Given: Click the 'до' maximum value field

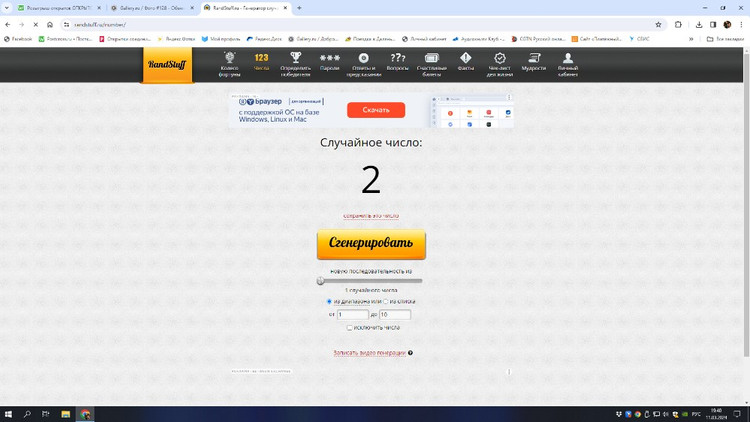Looking at the screenshot, I should [x=395, y=314].
